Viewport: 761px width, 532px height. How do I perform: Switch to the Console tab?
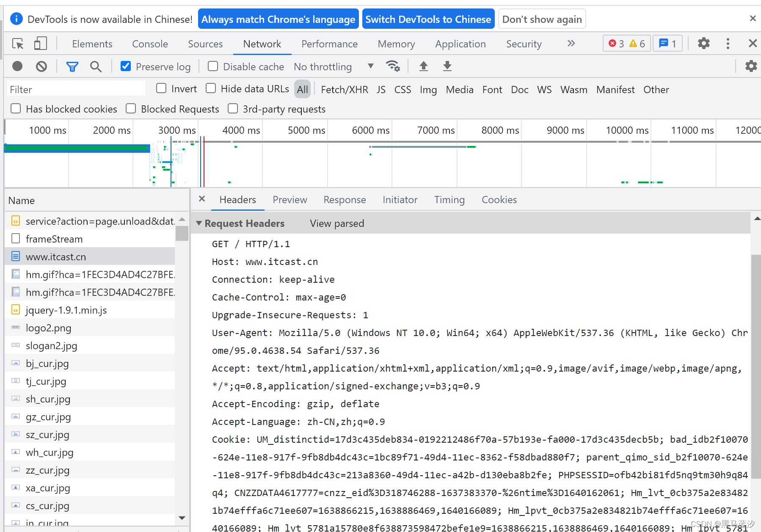pyautogui.click(x=150, y=44)
